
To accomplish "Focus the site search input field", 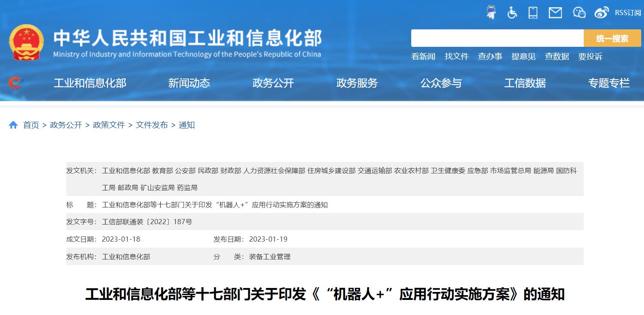I will 497,38.
